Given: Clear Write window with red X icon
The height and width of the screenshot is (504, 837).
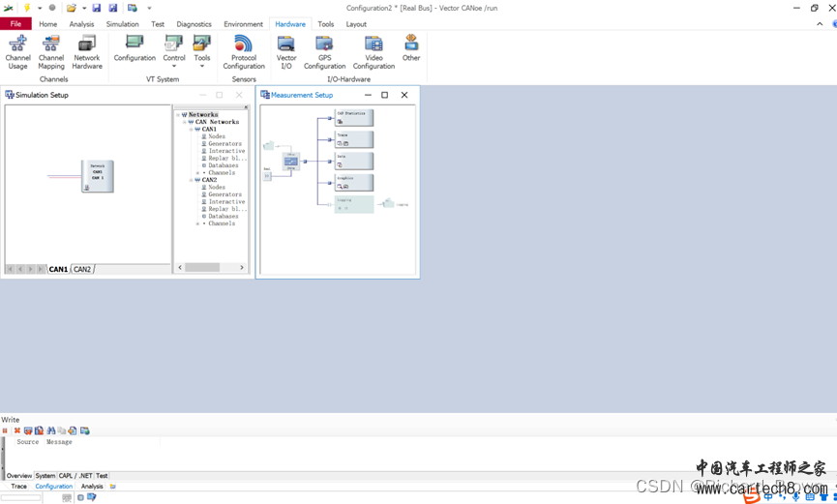Looking at the screenshot, I should click(17, 430).
